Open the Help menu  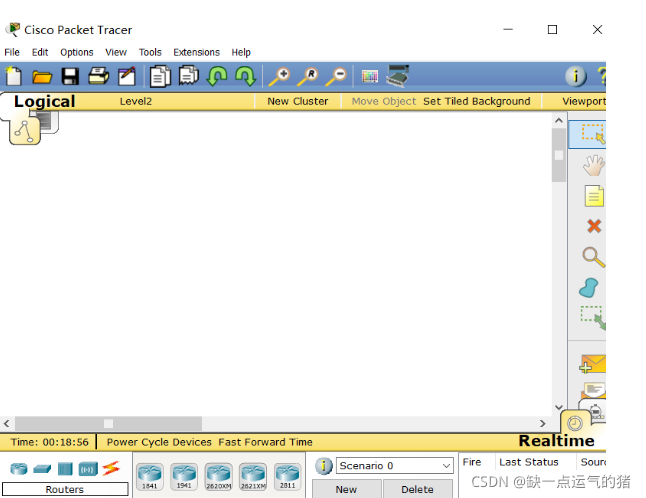pyautogui.click(x=241, y=52)
